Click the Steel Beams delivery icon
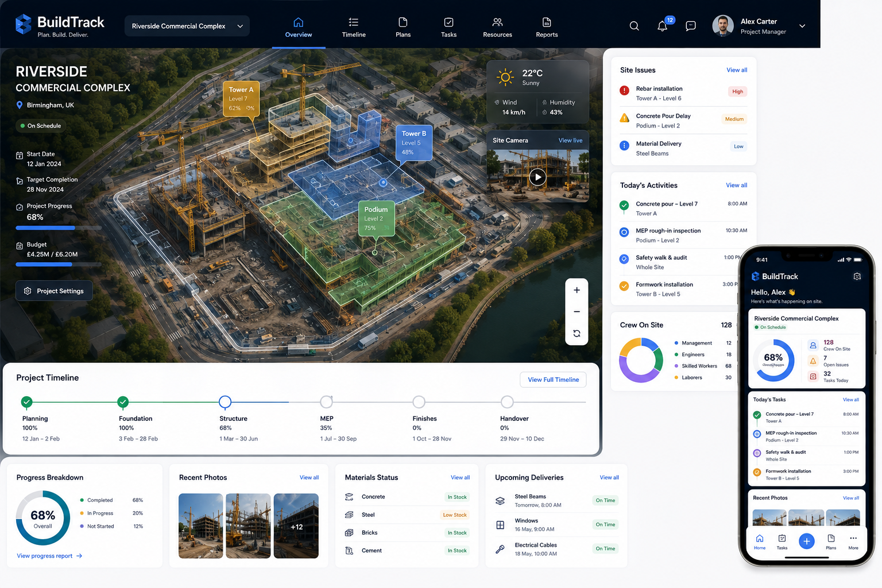The width and height of the screenshot is (882, 588). tap(500, 501)
